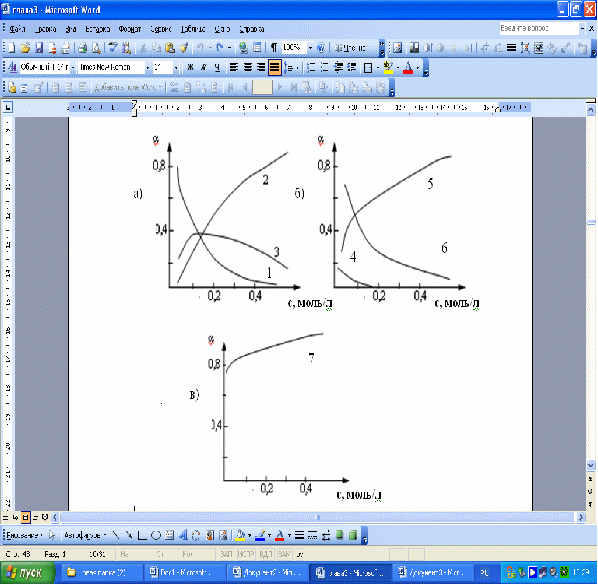Open the AutoShapes menu in Drawing toolbar
598x585 pixels.
tap(85, 535)
